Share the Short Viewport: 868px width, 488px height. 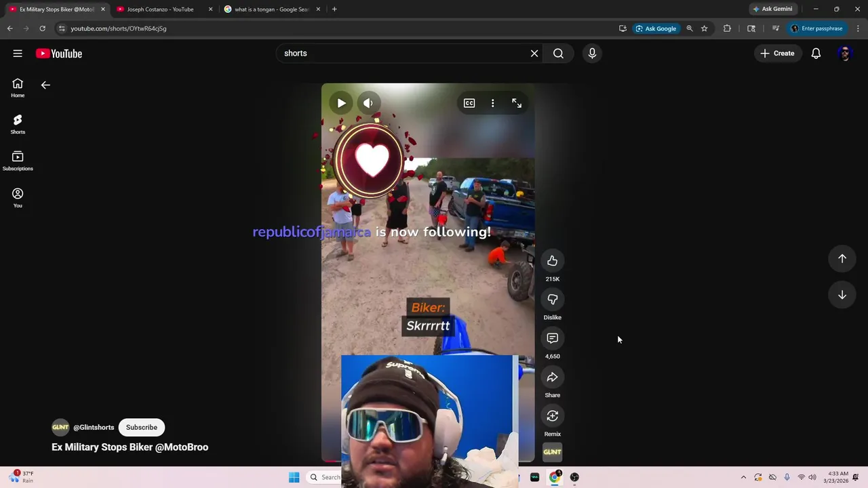[553, 377]
